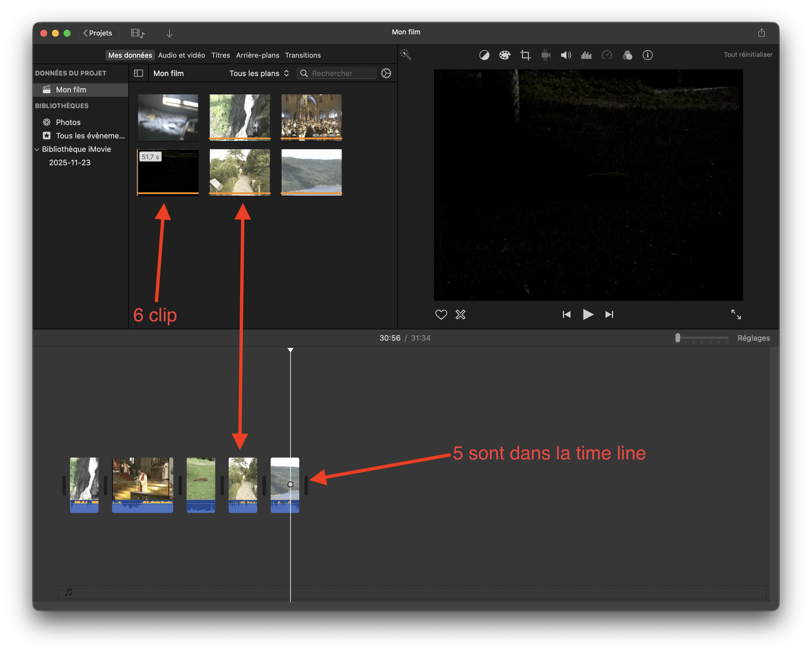
Task: Click the timeline zoom slider handle
Action: [678, 338]
